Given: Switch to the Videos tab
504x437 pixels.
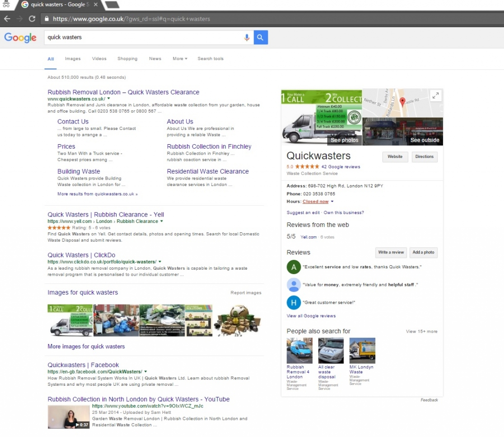Looking at the screenshot, I should 99,59.
